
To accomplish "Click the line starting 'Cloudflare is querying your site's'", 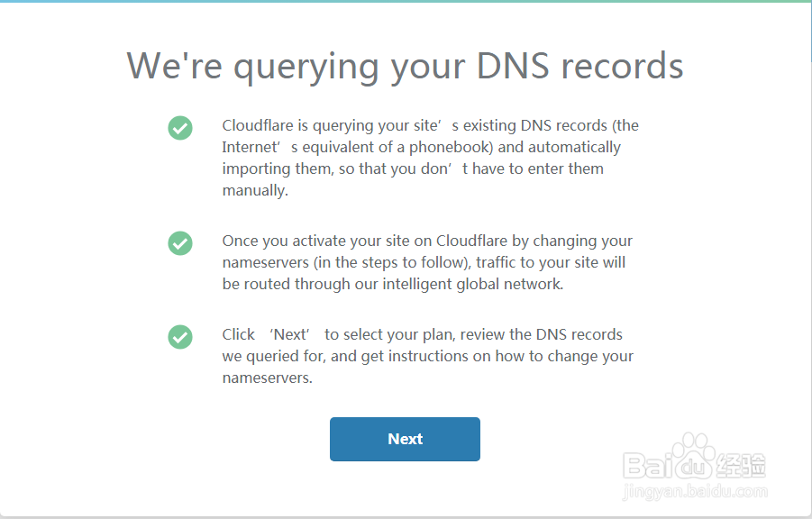I will [430, 125].
